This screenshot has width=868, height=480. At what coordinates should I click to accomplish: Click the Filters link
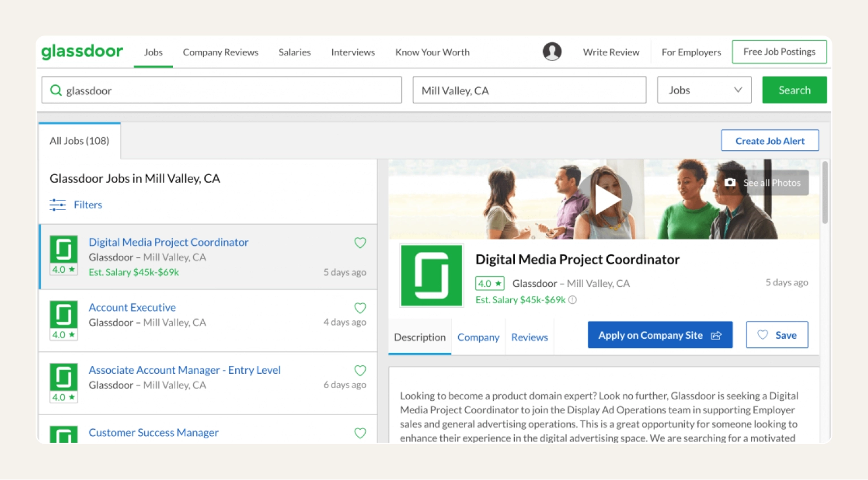pyautogui.click(x=88, y=204)
